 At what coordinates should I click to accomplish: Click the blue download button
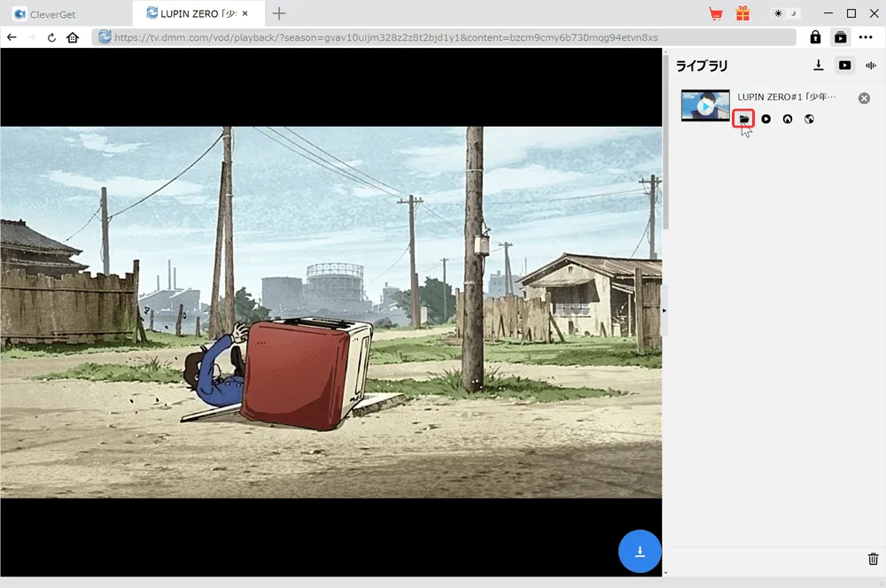pos(640,552)
